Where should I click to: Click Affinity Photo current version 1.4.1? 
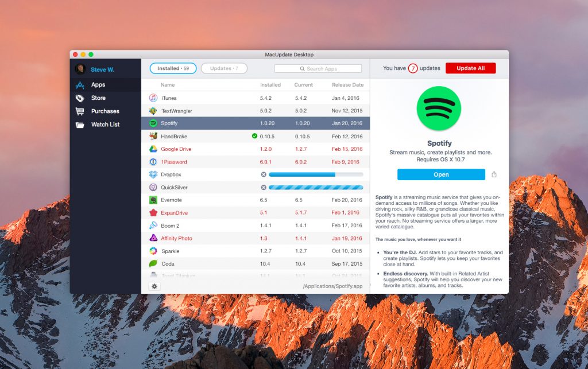pyautogui.click(x=301, y=238)
